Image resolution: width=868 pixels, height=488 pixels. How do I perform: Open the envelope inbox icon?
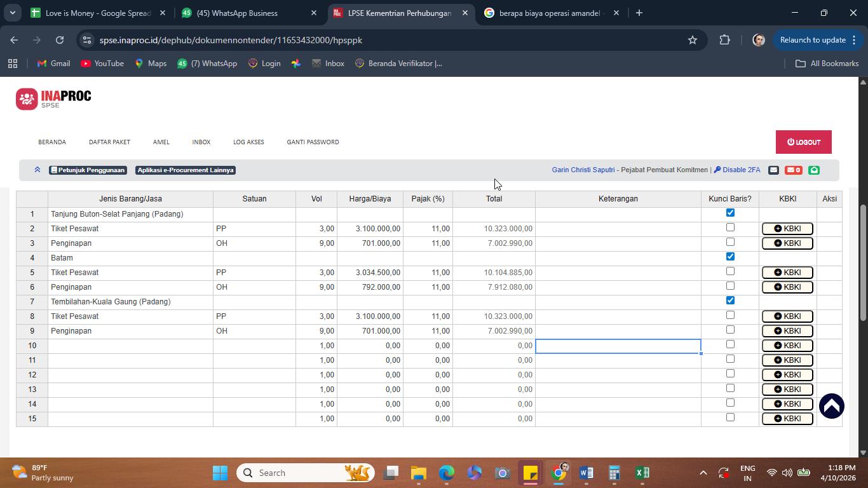pos(773,170)
